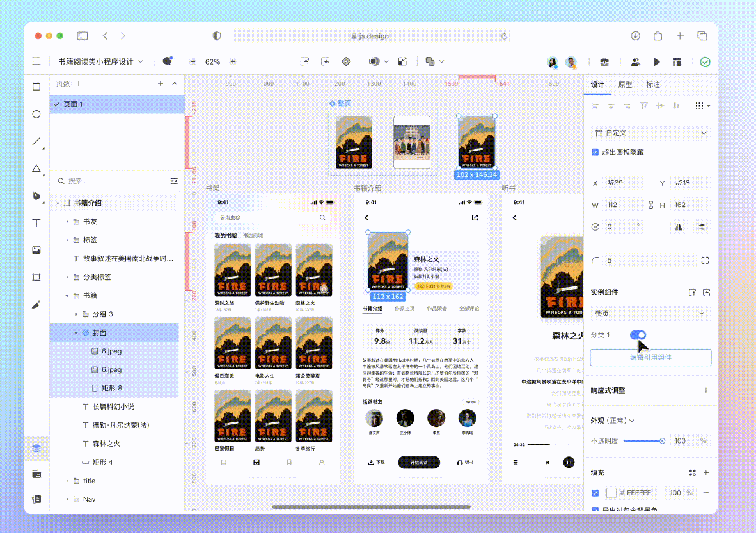
Task: Click align left icon in design panel
Action: pyautogui.click(x=595, y=106)
